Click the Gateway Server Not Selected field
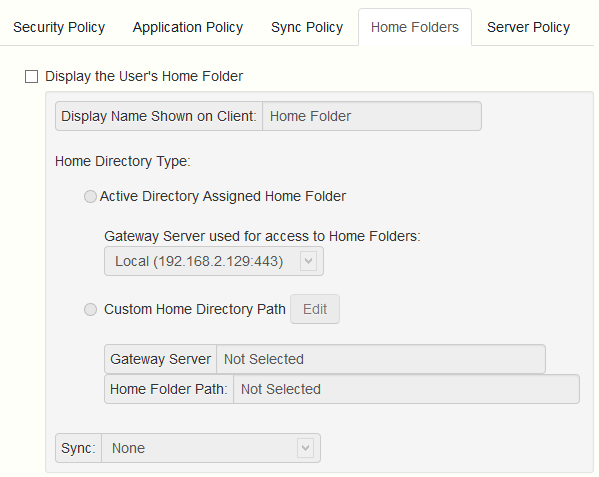599x477 pixels. coord(381,359)
